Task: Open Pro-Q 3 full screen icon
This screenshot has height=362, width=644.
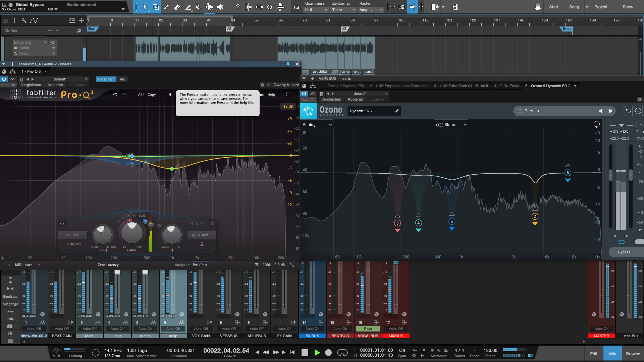Action: 288,95
